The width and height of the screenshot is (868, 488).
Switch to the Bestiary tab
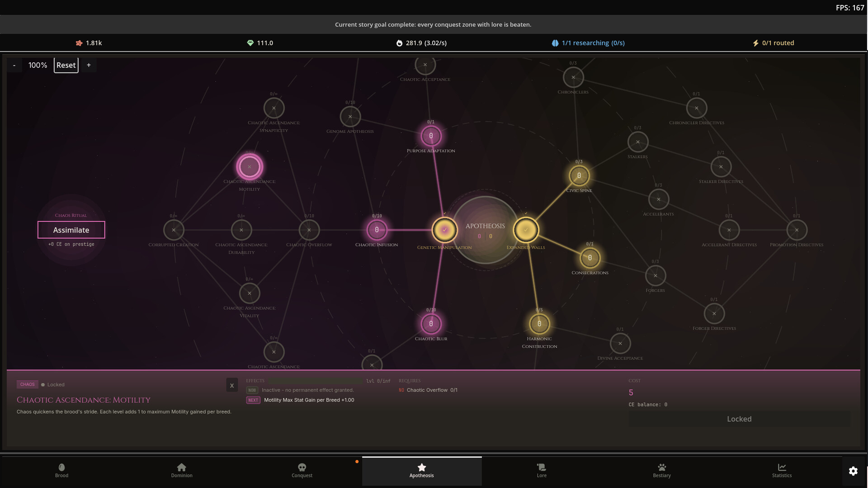[x=662, y=471]
